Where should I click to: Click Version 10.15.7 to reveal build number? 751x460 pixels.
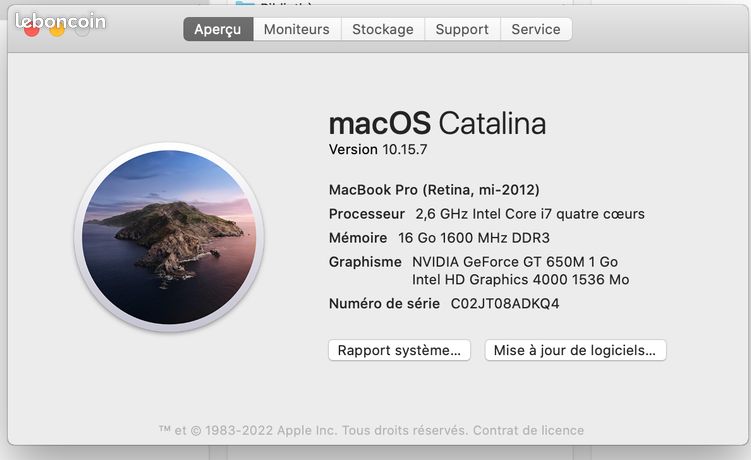(x=378, y=150)
